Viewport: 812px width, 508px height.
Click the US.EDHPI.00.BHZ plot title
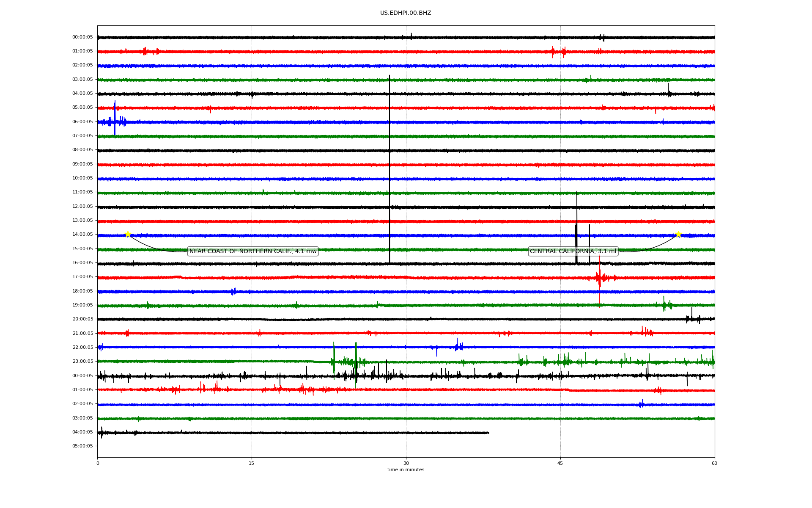click(405, 13)
